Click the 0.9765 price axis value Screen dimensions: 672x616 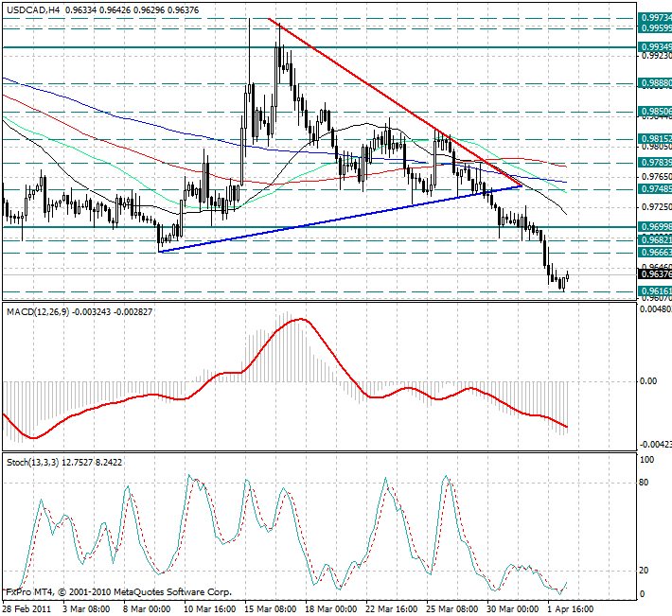click(657, 177)
